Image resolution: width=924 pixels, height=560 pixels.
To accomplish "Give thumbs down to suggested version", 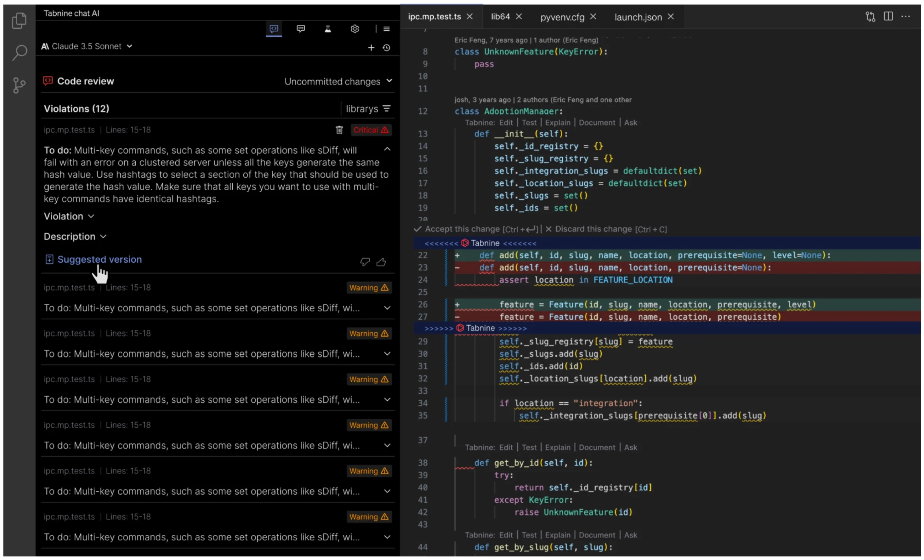I will (x=365, y=262).
